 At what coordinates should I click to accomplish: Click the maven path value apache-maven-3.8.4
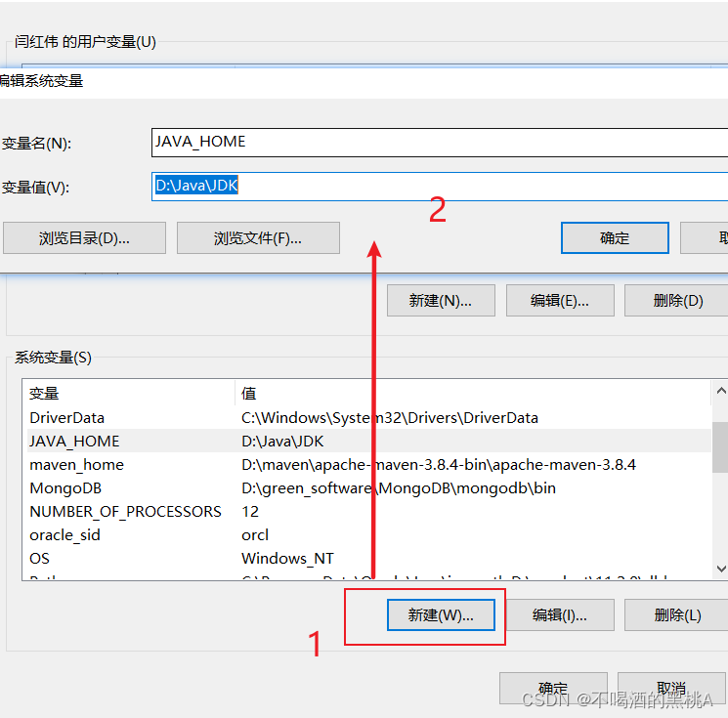(439, 465)
